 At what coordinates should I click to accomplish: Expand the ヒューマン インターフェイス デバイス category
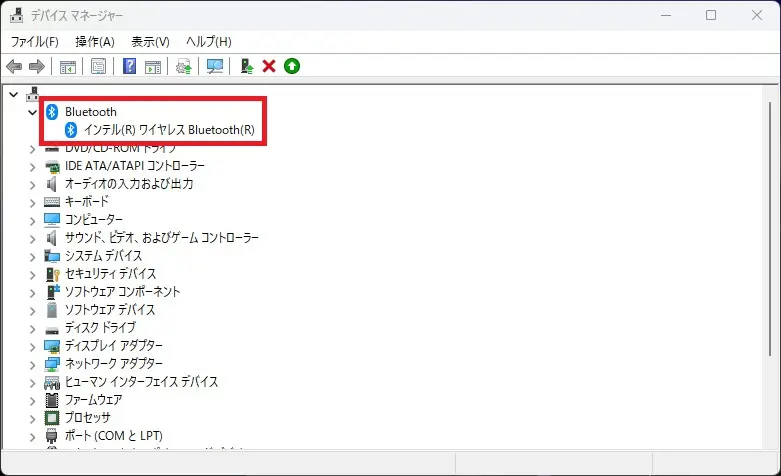click(32, 383)
